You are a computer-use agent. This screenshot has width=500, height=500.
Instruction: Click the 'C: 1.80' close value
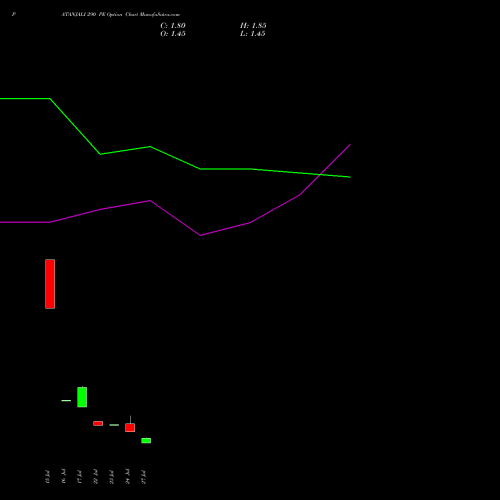[x=173, y=26]
